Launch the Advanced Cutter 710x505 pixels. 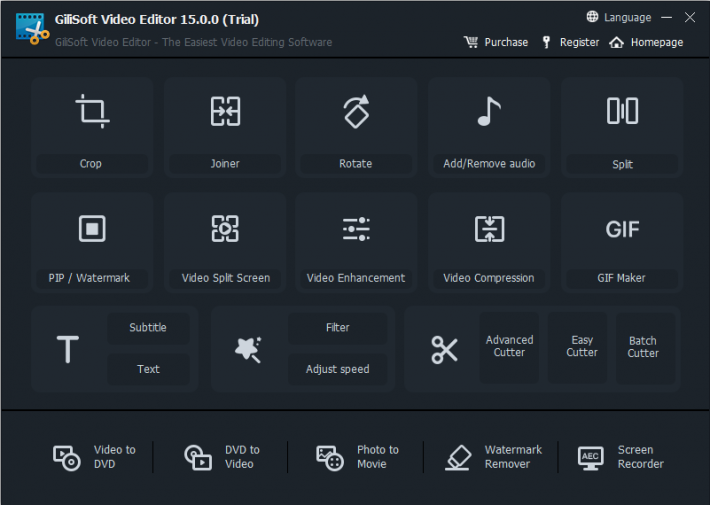coord(509,347)
